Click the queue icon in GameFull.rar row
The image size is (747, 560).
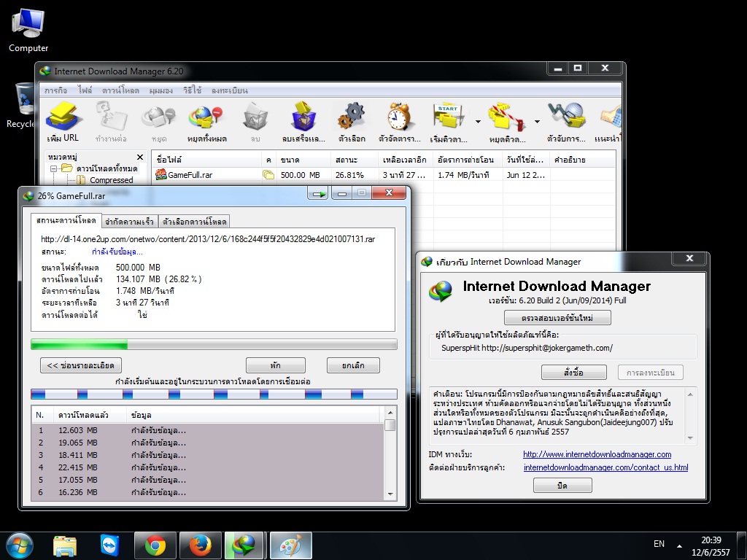[x=268, y=175]
